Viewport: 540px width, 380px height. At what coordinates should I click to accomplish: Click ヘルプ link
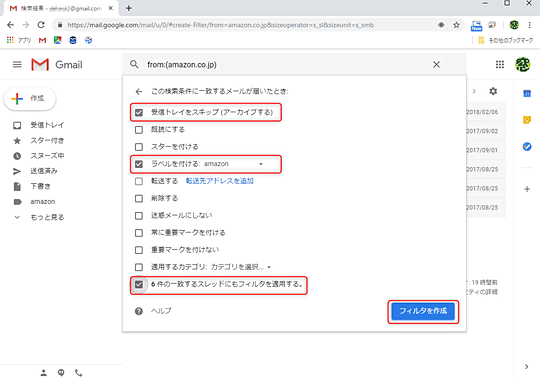click(x=161, y=311)
